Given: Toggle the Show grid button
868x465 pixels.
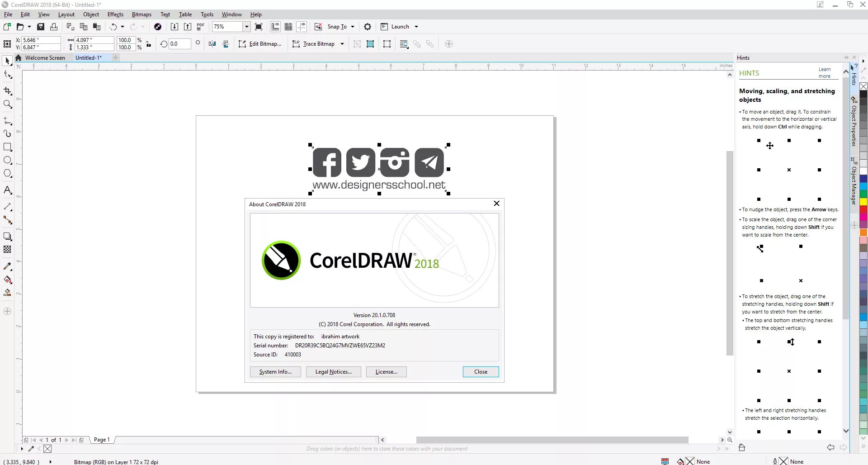Looking at the screenshot, I should 288,27.
